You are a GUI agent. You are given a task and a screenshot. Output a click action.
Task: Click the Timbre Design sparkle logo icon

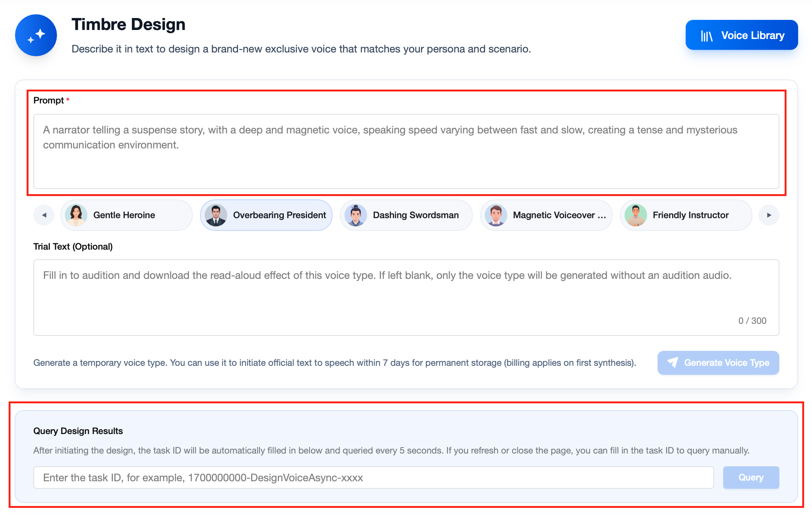(x=36, y=35)
